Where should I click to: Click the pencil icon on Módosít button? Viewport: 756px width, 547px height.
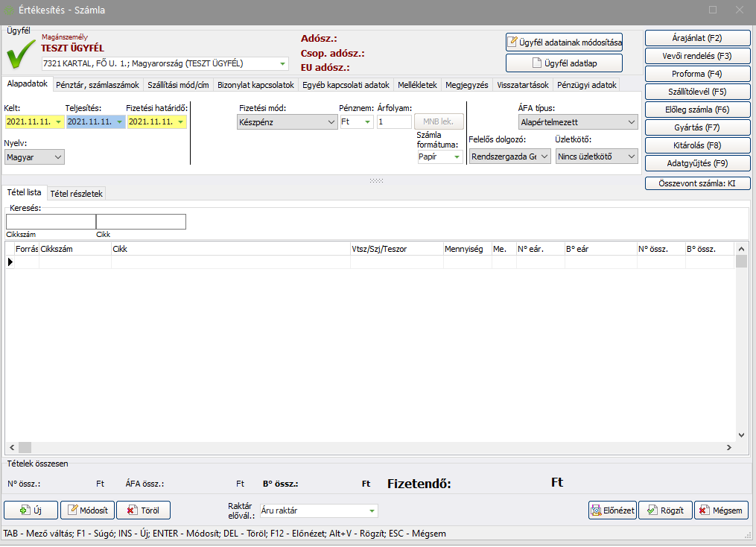pos(72,510)
